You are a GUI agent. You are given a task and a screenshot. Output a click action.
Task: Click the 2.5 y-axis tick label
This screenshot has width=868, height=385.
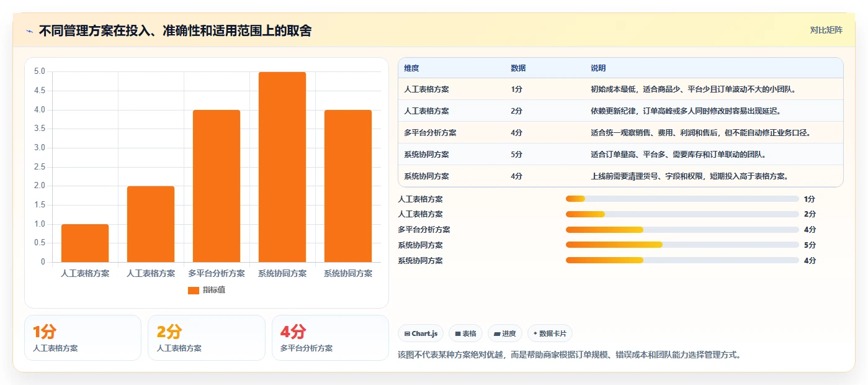tap(40, 166)
